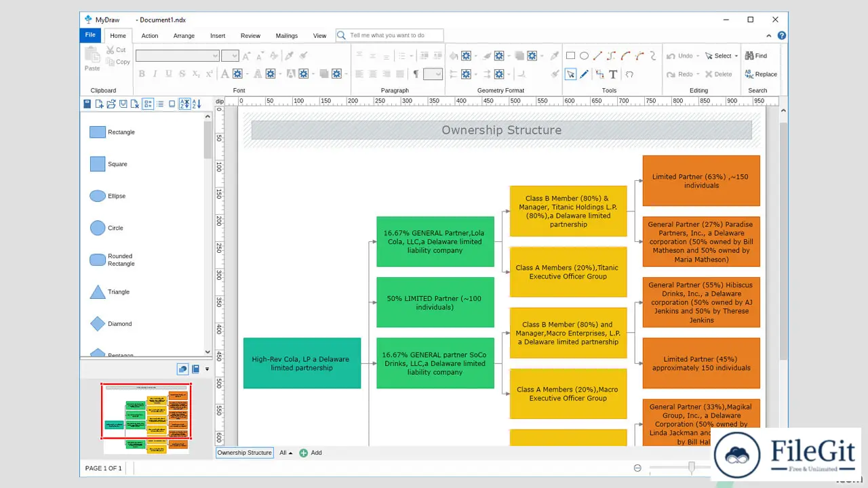868x488 pixels.
Task: Toggle the pan and zoom view button
Action: click(182, 369)
